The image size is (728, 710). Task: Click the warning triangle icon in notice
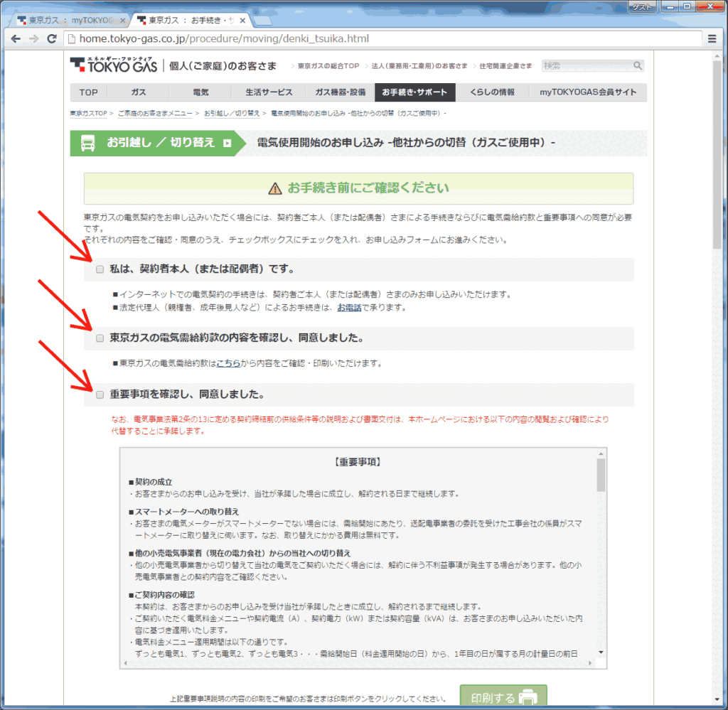click(x=275, y=188)
